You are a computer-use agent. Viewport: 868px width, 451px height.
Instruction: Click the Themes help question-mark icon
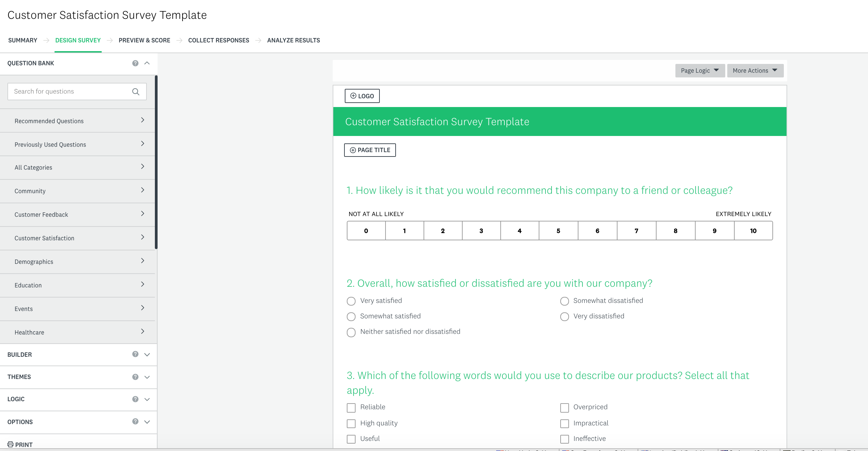[x=135, y=377]
